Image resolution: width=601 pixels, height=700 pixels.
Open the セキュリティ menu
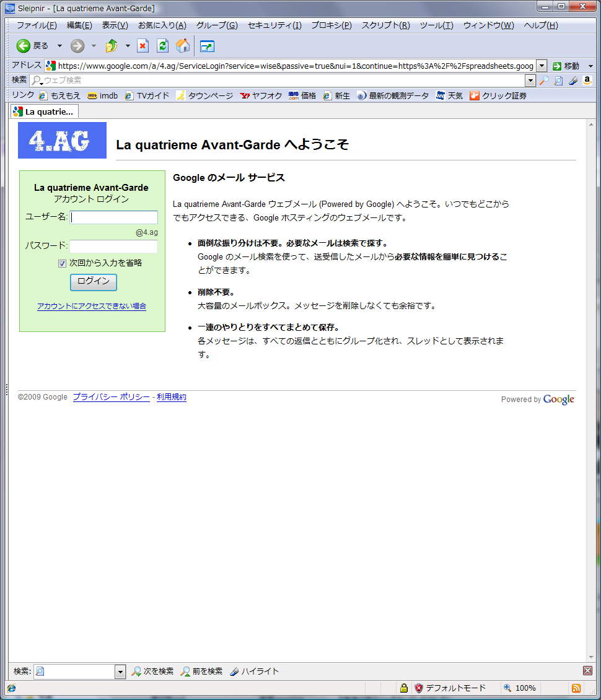tap(274, 25)
